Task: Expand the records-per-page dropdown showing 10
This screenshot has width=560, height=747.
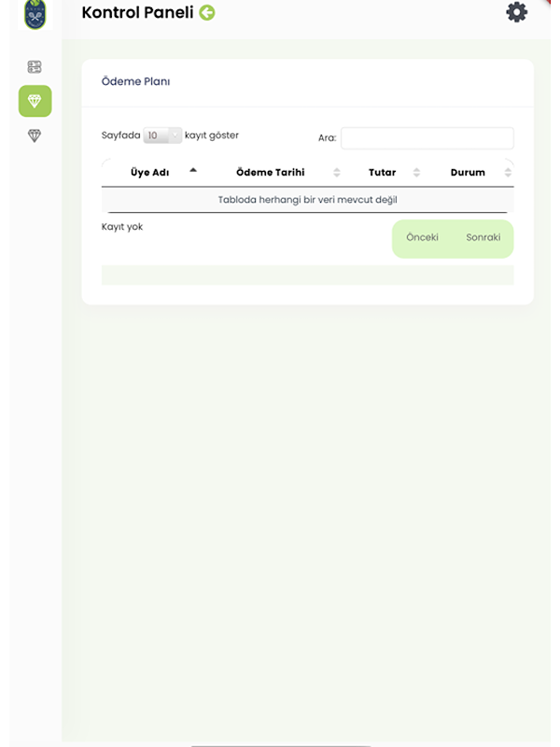Action: pyautogui.click(x=161, y=135)
